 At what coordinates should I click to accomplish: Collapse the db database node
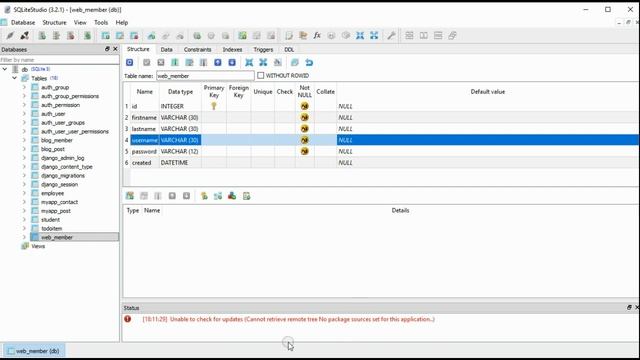(5, 69)
